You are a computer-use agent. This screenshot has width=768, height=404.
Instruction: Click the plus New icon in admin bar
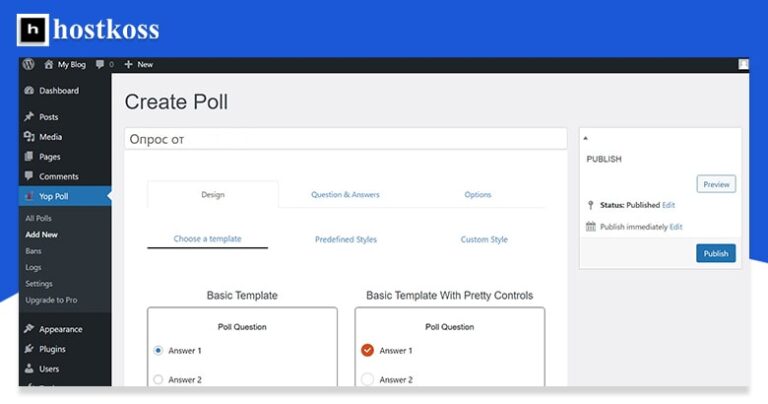tap(128, 64)
